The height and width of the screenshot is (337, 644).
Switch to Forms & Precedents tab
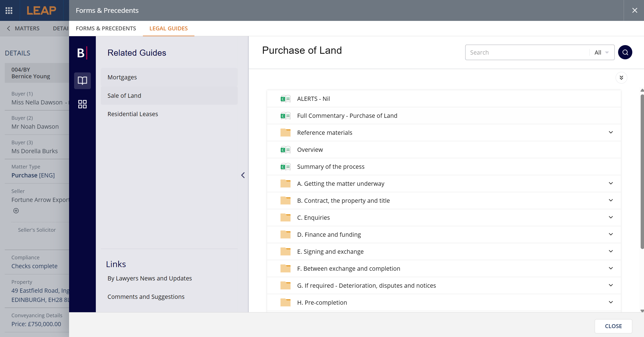(106, 28)
